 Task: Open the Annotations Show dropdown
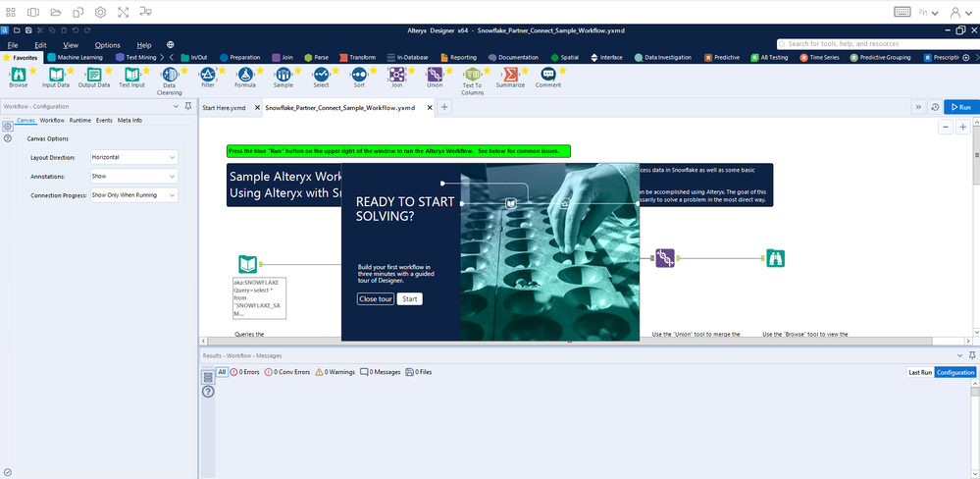(x=133, y=177)
